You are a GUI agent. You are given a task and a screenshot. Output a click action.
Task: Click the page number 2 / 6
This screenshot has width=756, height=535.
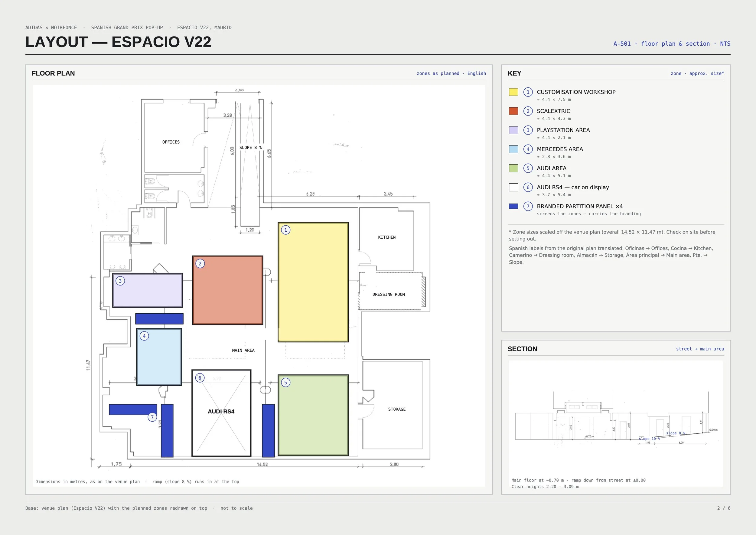point(724,508)
